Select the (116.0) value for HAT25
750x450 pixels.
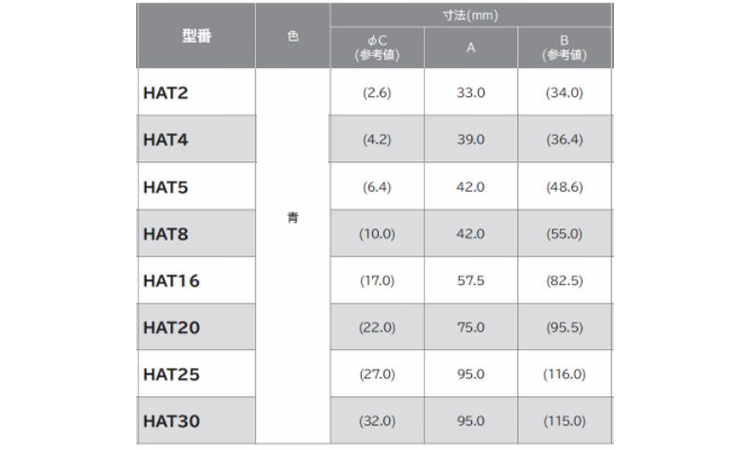(x=564, y=375)
